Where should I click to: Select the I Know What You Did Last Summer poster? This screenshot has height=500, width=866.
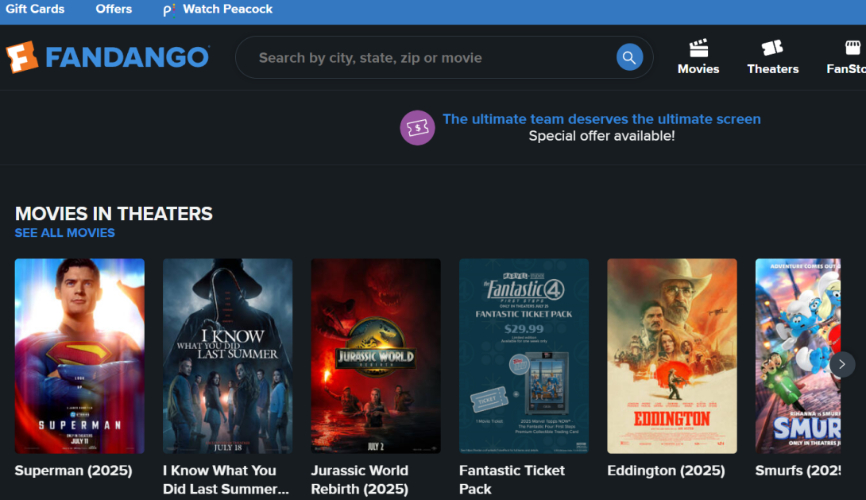pos(228,356)
